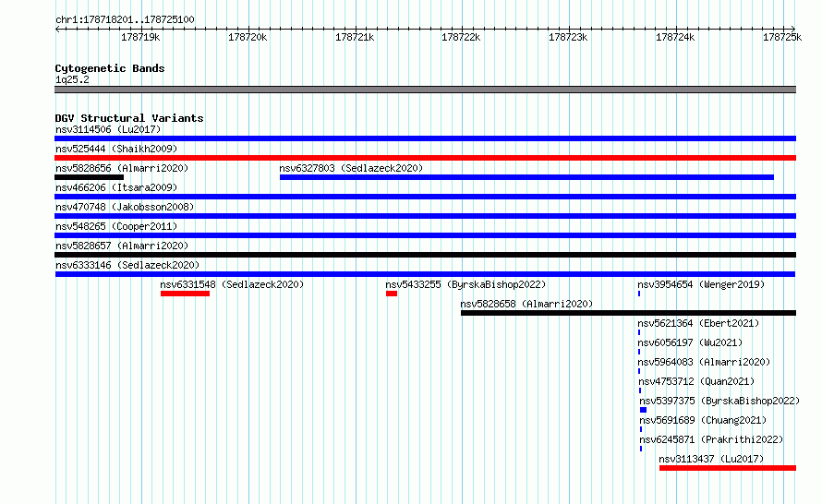This screenshot has width=822, height=504.
Task: Select the small blue nsv5397375 block
Action: (x=643, y=410)
